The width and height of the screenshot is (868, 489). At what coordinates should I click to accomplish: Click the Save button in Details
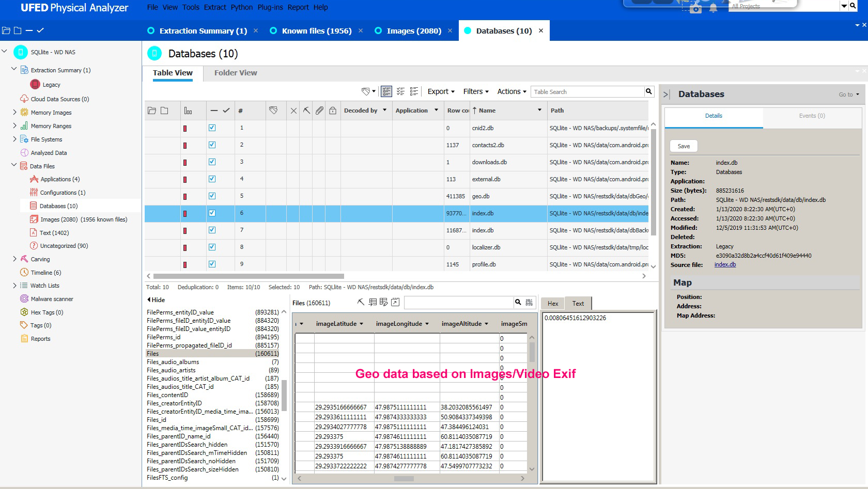pos(684,146)
